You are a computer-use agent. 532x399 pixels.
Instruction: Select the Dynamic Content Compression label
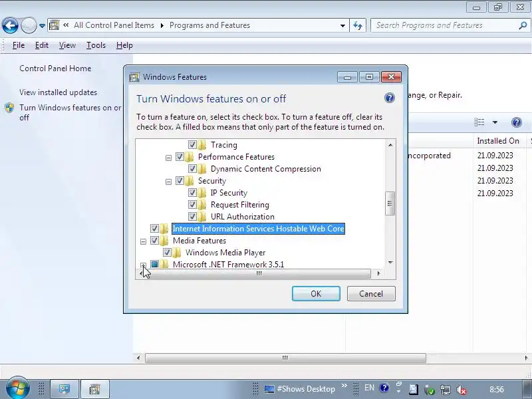[x=265, y=169]
